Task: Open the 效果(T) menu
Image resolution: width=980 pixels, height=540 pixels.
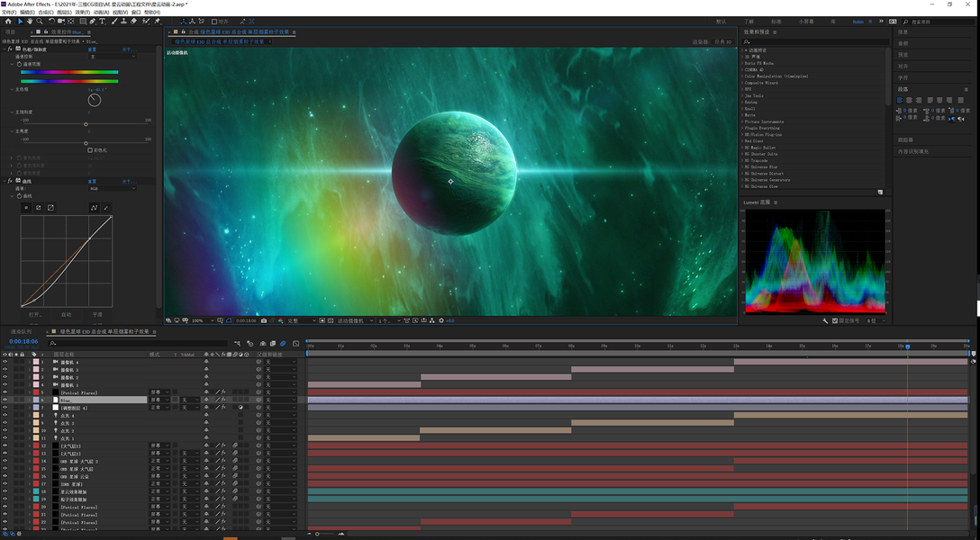Action: [x=83, y=12]
